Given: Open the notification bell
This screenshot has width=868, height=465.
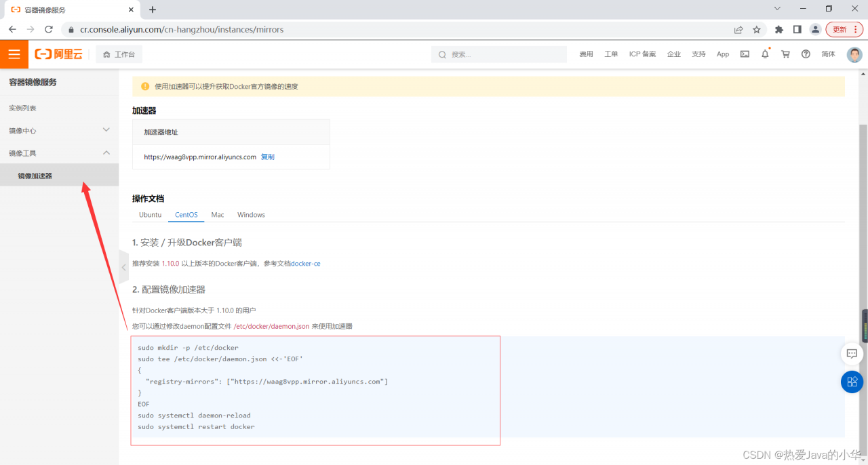Looking at the screenshot, I should [765, 54].
